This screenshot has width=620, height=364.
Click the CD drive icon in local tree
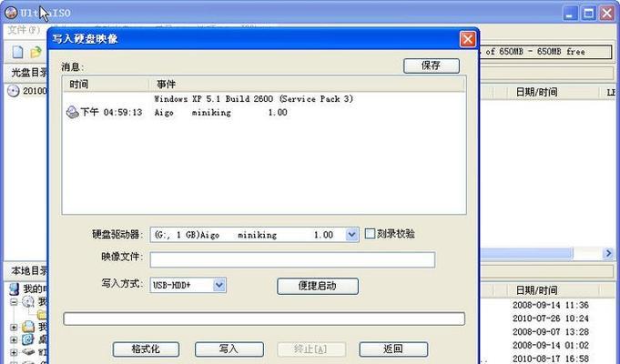coord(28,302)
